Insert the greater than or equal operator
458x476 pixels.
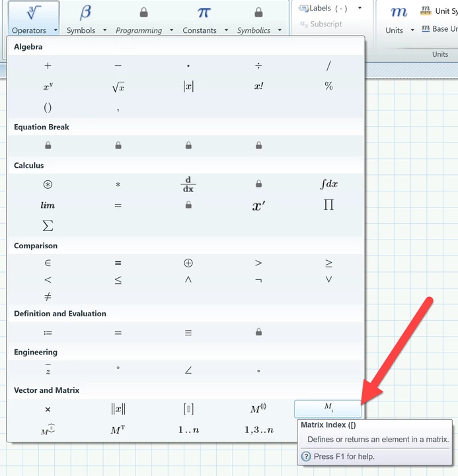(328, 263)
